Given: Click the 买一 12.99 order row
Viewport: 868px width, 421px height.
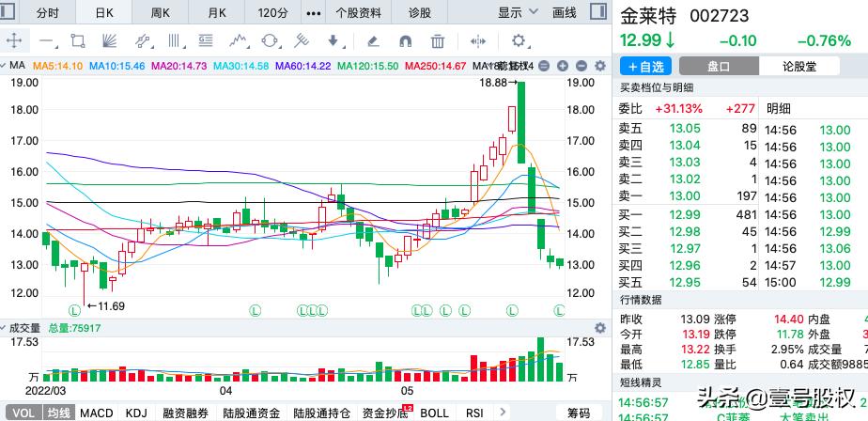Looking at the screenshot, I should (687, 215).
